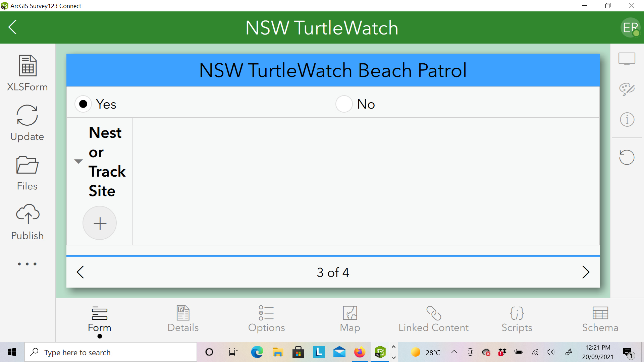Viewport: 644px width, 362px height.
Task: Open the Wi-Fi network tray icon
Action: click(x=535, y=352)
